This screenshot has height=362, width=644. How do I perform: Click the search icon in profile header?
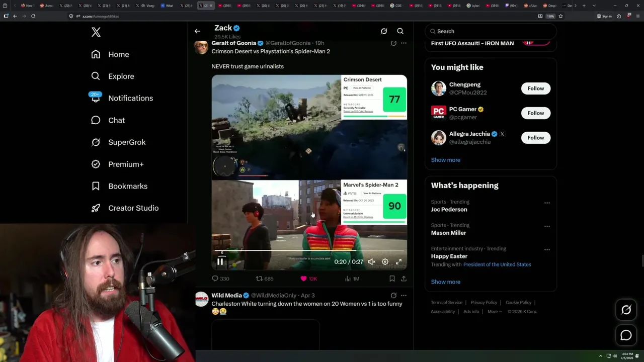click(400, 31)
